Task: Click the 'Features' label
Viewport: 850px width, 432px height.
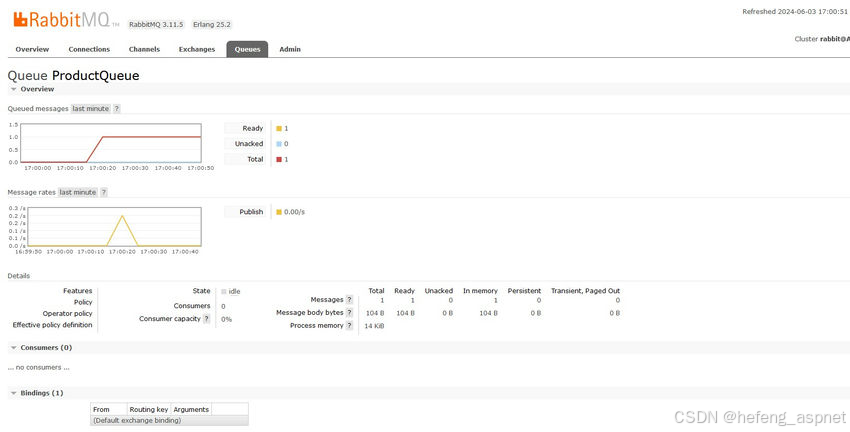Action: (78, 291)
